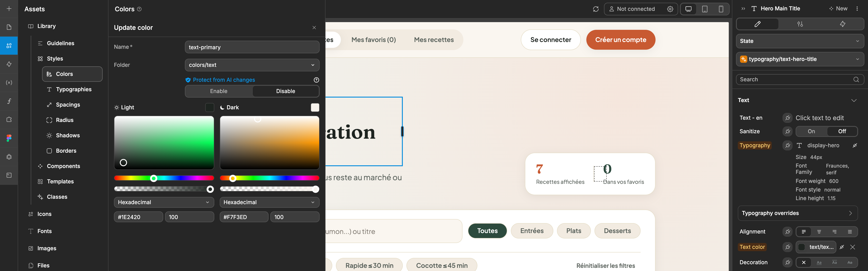868x271 pixels.
Task: Open Typographies in Styles list
Action: coord(73,89)
